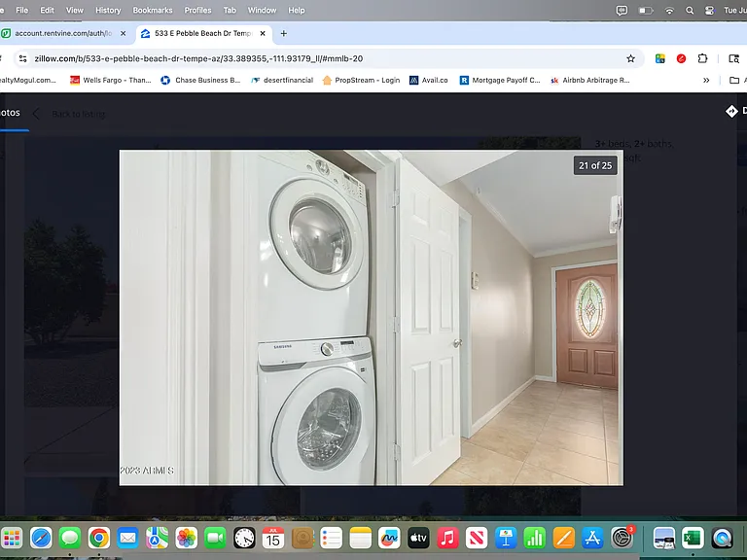This screenshot has height=560, width=747.
Task: Close the rentvine tab
Action: 123,33
